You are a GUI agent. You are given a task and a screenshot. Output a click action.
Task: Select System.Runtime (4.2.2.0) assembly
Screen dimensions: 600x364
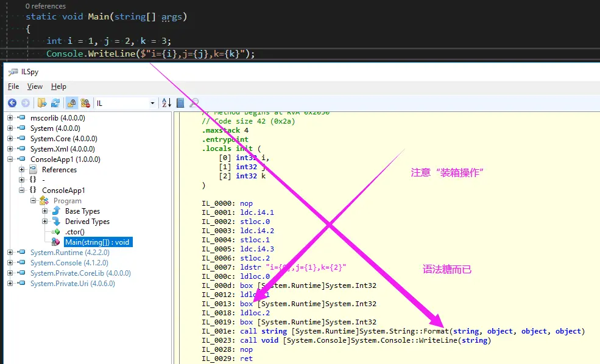click(70, 253)
